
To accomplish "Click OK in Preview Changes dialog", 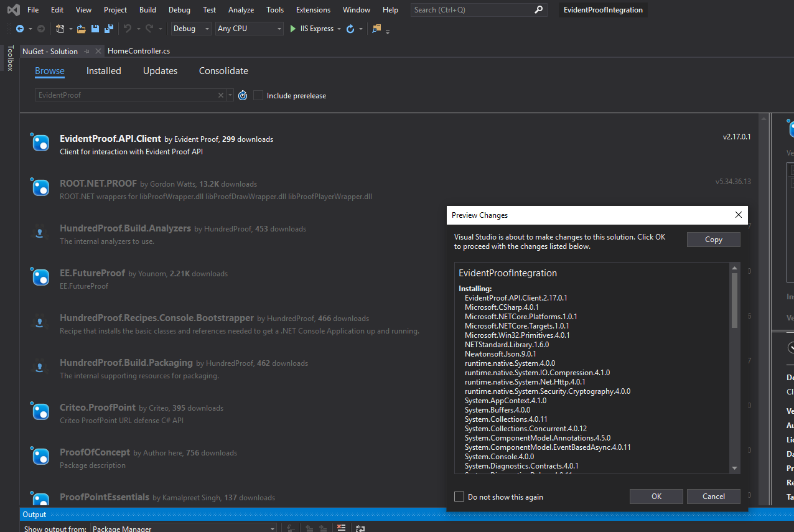I will tap(656, 496).
